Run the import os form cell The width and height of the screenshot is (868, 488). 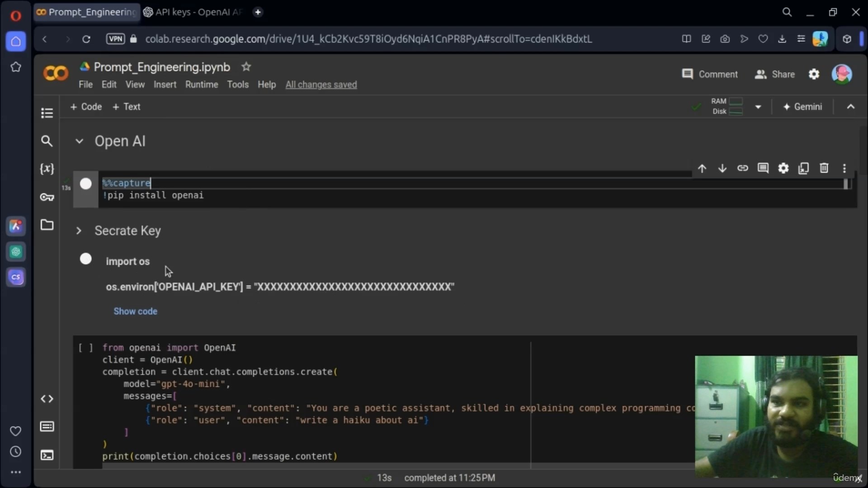click(x=85, y=259)
